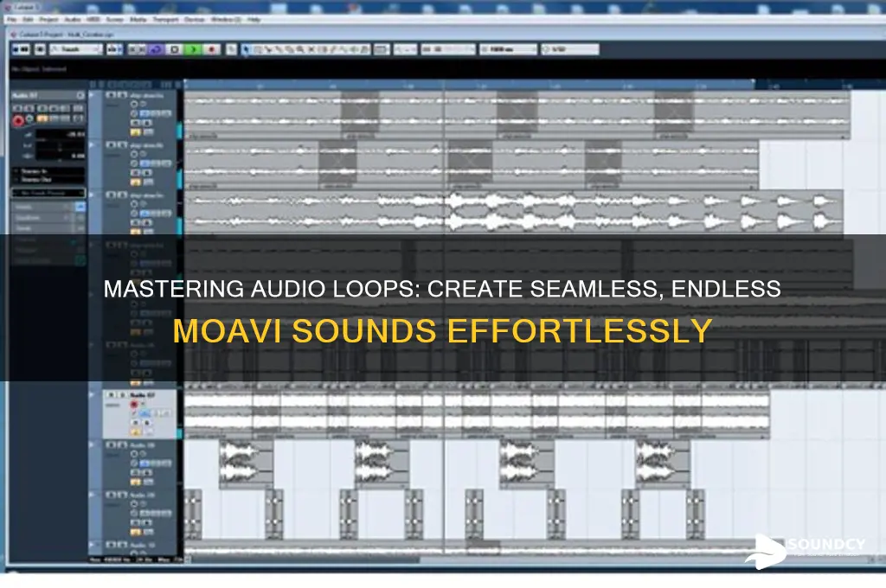This screenshot has width=886, height=588.
Task: Open Edit Channel Settings in Inspector header
Action: (80, 95)
